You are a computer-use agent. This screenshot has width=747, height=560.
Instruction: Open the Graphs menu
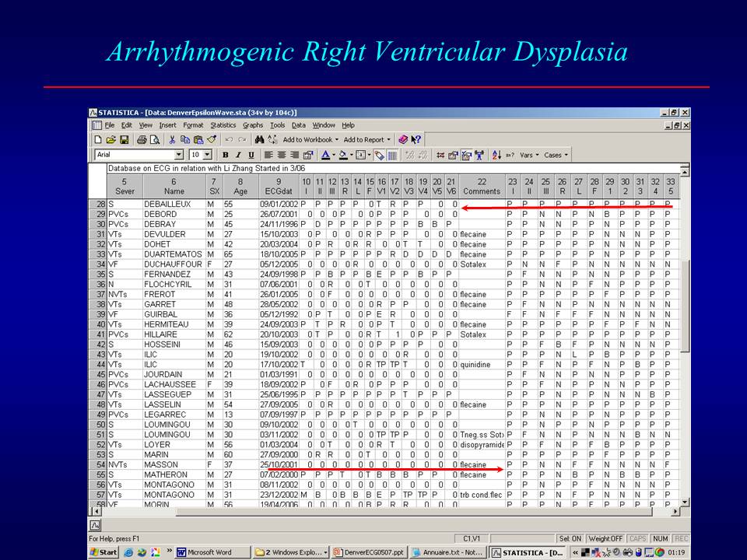(253, 126)
